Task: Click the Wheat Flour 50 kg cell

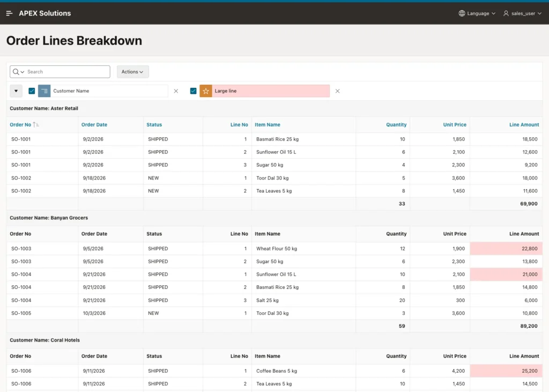Action: [x=303, y=249]
